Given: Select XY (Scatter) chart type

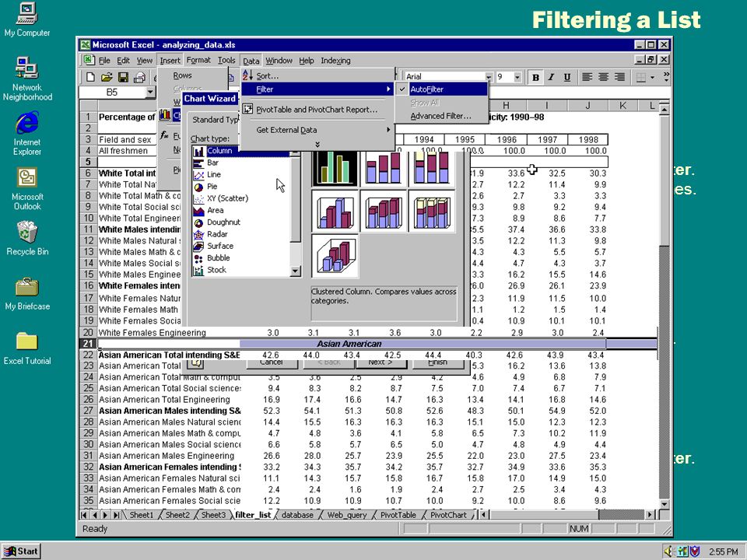Looking at the screenshot, I should (x=227, y=198).
